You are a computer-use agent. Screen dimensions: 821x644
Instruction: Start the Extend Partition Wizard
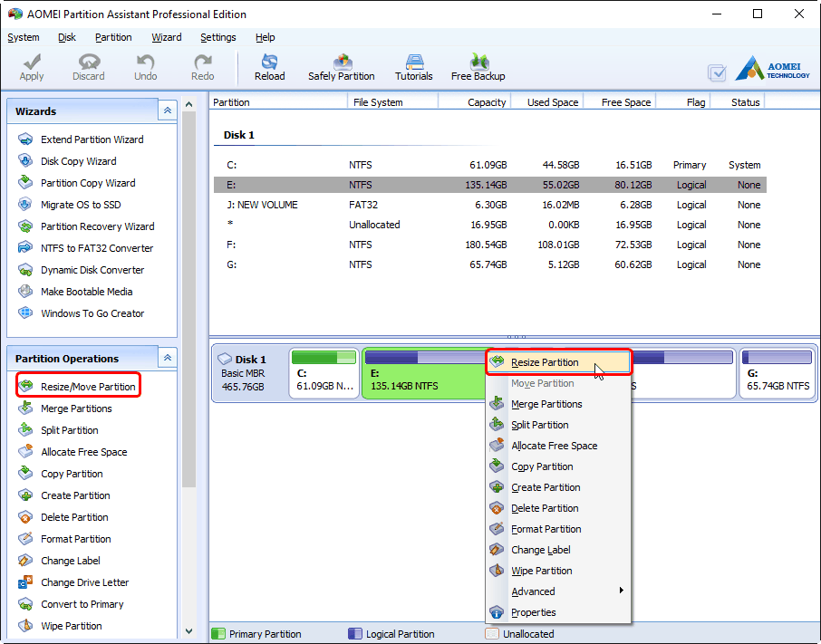point(81,139)
